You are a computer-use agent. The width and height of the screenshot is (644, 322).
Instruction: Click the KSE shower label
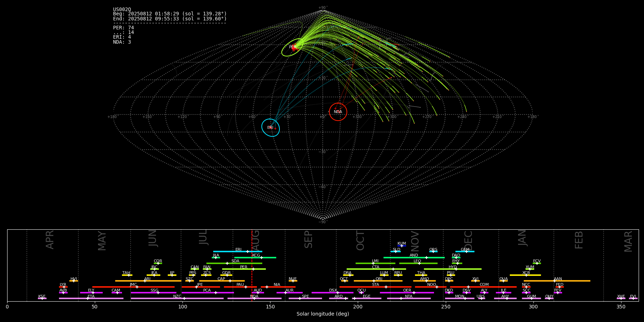click(x=42, y=297)
